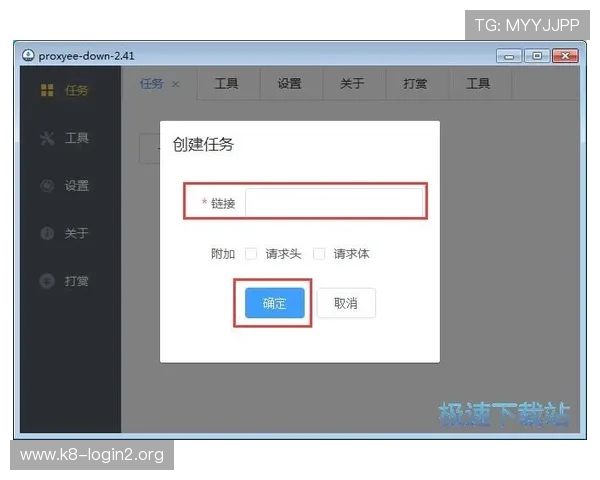The image size is (600, 480).
Task: Close the proxyee-down window
Action: pyautogui.click(x=565, y=56)
